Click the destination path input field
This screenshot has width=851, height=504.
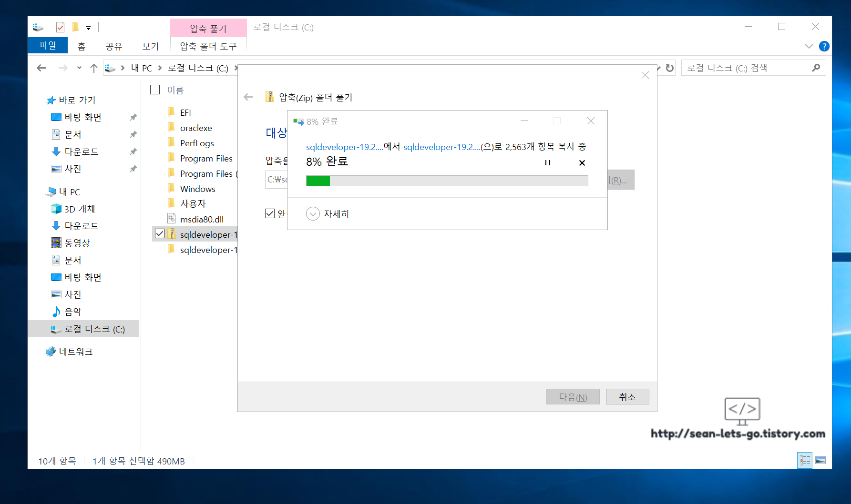[277, 180]
